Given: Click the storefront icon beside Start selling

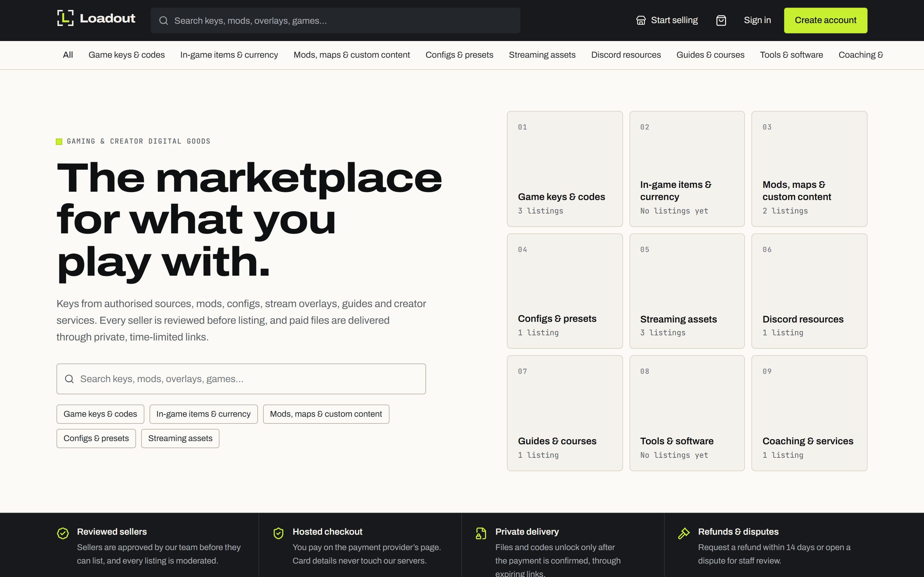Looking at the screenshot, I should pos(641,20).
